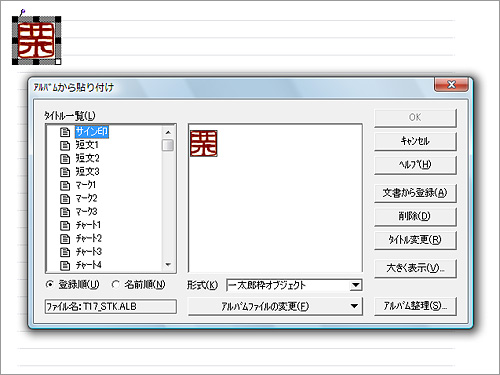Click the document icon beside チャート1
This screenshot has width=500, height=375.
tap(65, 225)
